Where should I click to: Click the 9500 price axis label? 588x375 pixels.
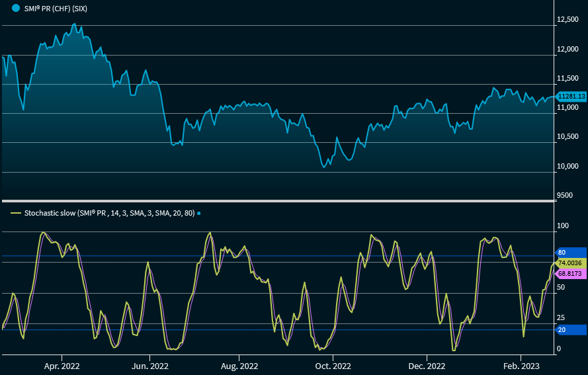tap(566, 195)
